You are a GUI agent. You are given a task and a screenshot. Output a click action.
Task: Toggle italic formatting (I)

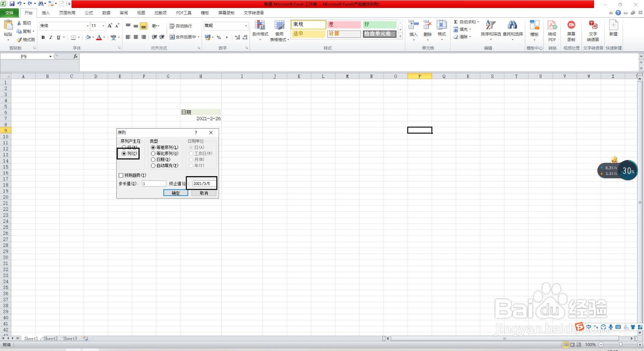pos(51,37)
